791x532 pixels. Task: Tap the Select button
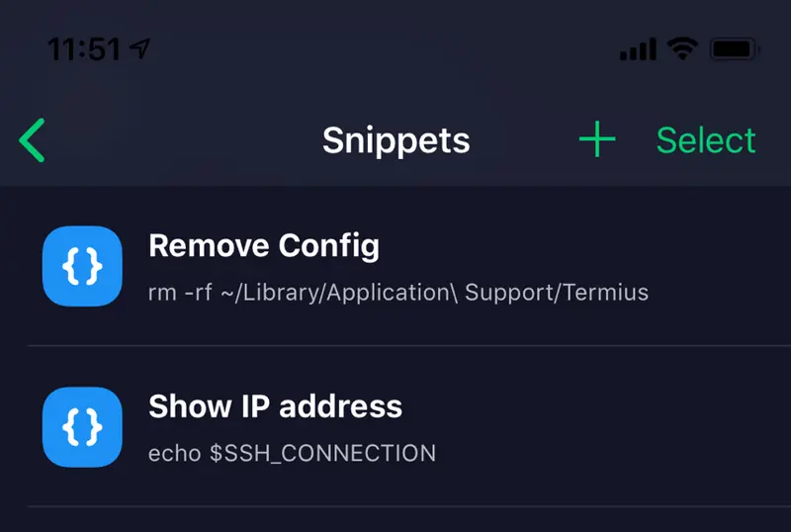706,140
